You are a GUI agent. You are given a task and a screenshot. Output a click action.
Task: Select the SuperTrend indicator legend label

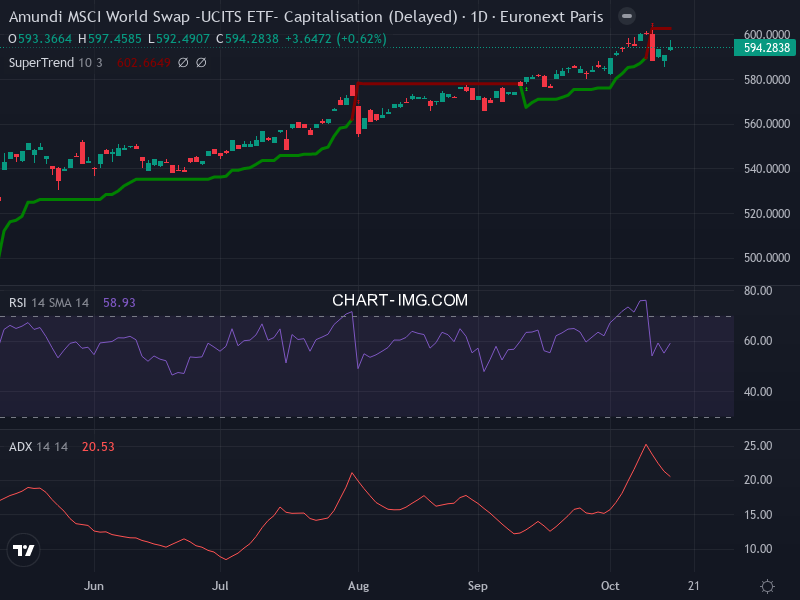pos(41,62)
